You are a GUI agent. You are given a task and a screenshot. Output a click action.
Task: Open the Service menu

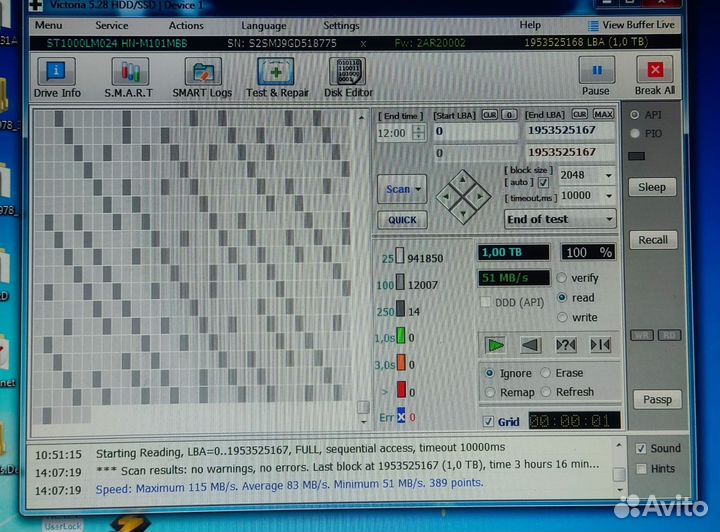point(111,25)
